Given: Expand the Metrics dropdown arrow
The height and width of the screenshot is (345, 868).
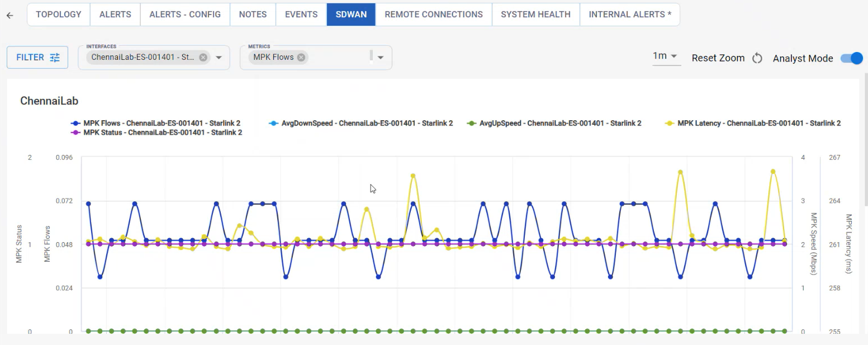Looking at the screenshot, I should pos(381,58).
